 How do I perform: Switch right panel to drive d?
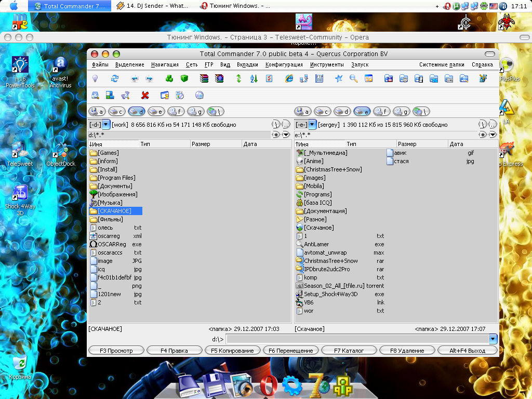342,112
